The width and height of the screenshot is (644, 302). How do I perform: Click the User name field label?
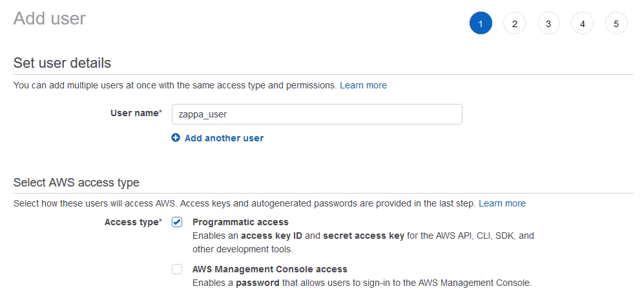point(136,114)
